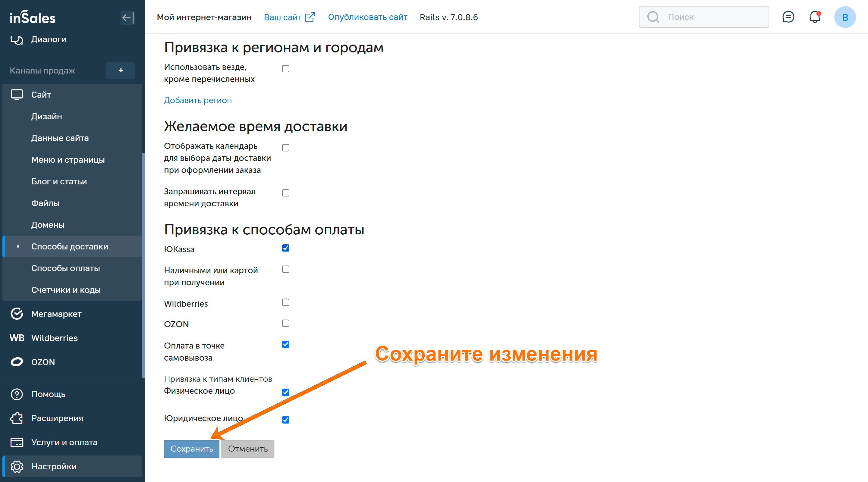The image size is (868, 482).
Task: Click the Добавить регион link
Action: (x=197, y=100)
